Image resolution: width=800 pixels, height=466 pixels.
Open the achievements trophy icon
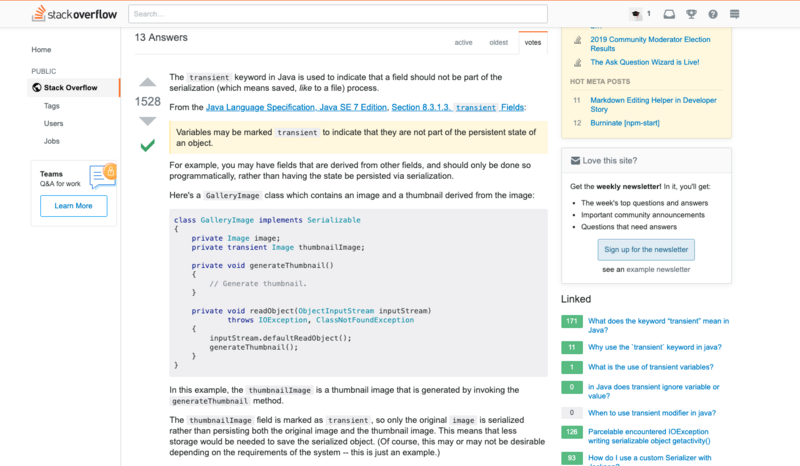tap(691, 14)
